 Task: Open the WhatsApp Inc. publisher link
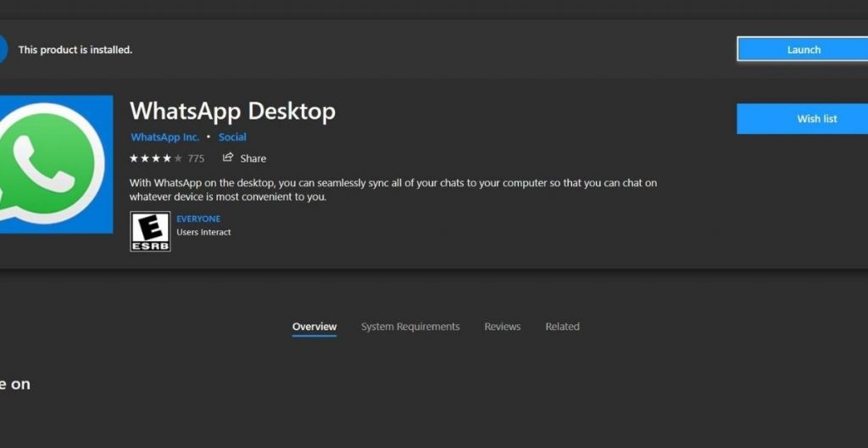pos(165,137)
